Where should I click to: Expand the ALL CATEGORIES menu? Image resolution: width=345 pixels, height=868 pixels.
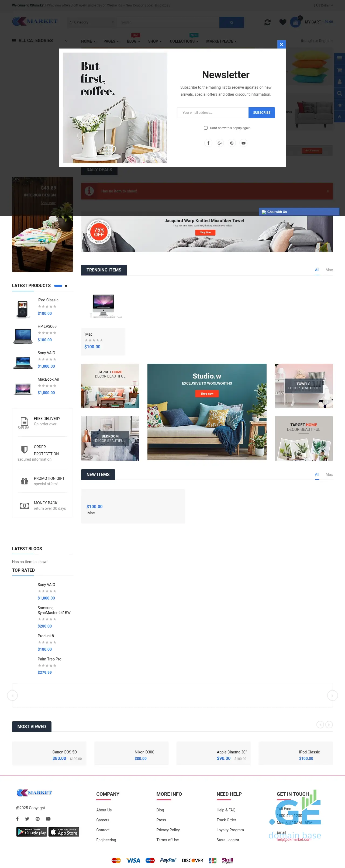point(40,41)
